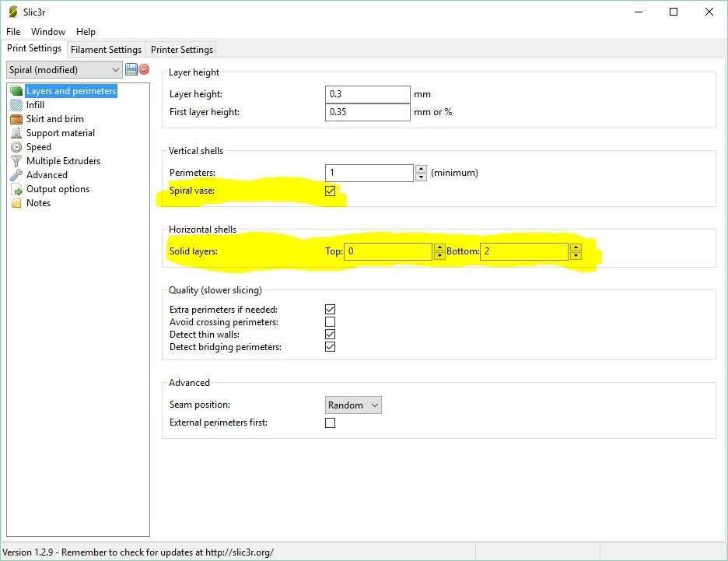Open the Help menu

pos(86,32)
